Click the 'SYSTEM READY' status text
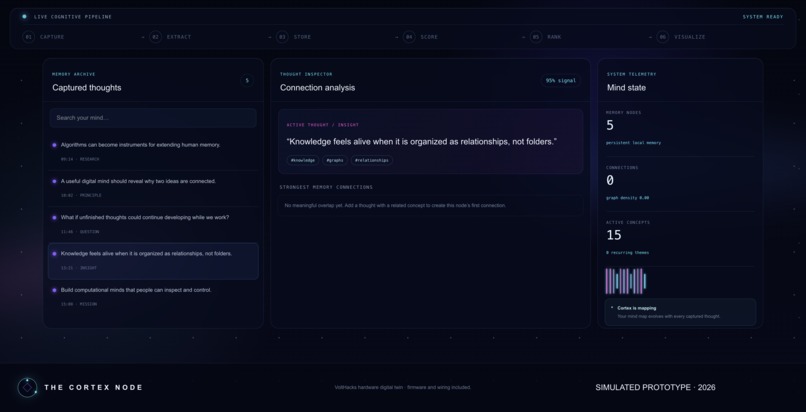 pos(763,17)
